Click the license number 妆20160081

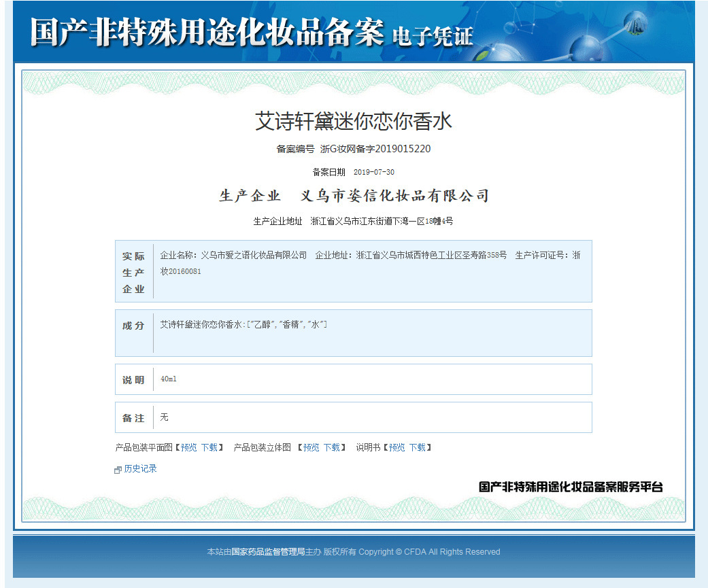181,271
